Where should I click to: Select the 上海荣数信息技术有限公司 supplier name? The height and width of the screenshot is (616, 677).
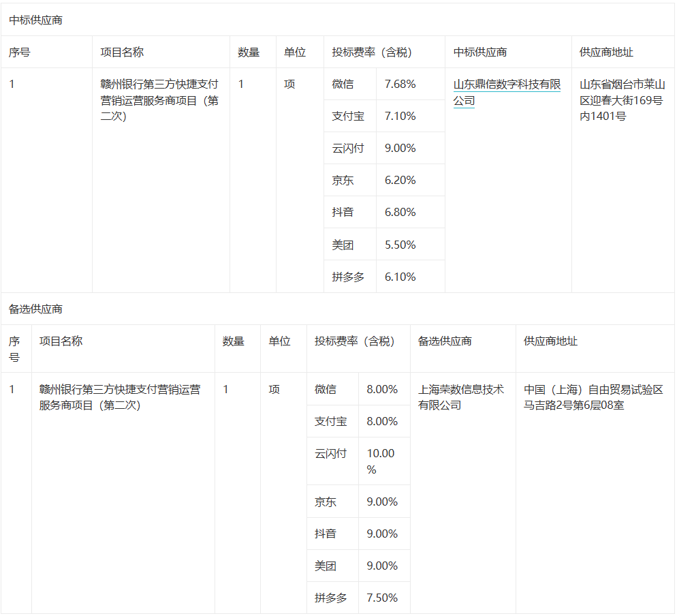[x=461, y=397]
